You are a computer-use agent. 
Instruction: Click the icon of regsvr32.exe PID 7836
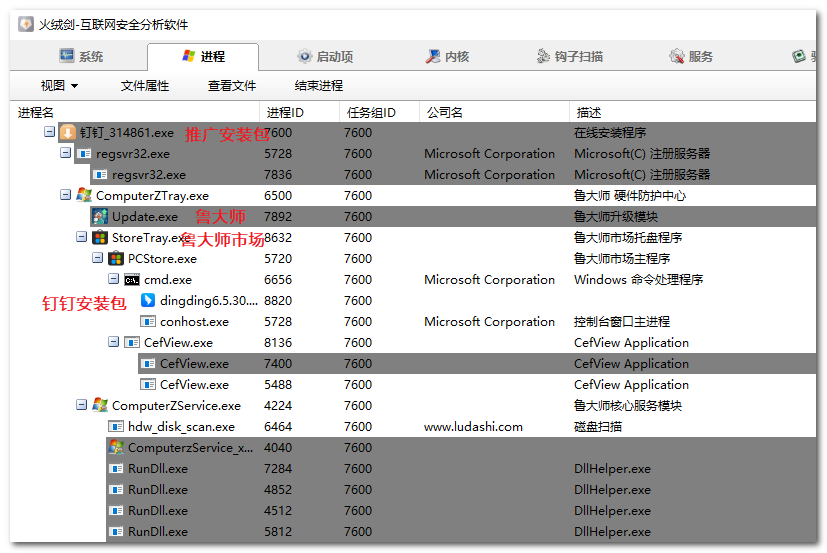click(x=100, y=175)
